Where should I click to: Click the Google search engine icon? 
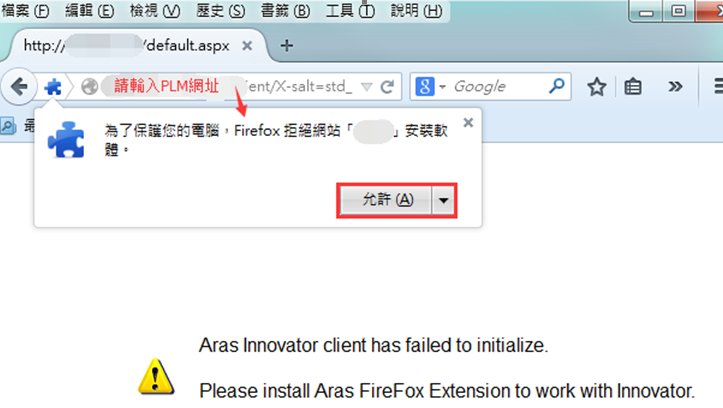(425, 86)
